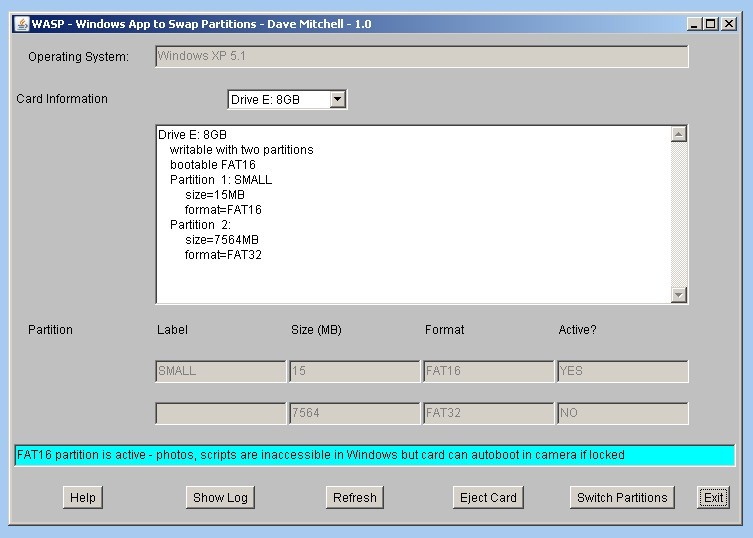Click the SMALL label field
Screen dimensions: 753x538
click(220, 371)
